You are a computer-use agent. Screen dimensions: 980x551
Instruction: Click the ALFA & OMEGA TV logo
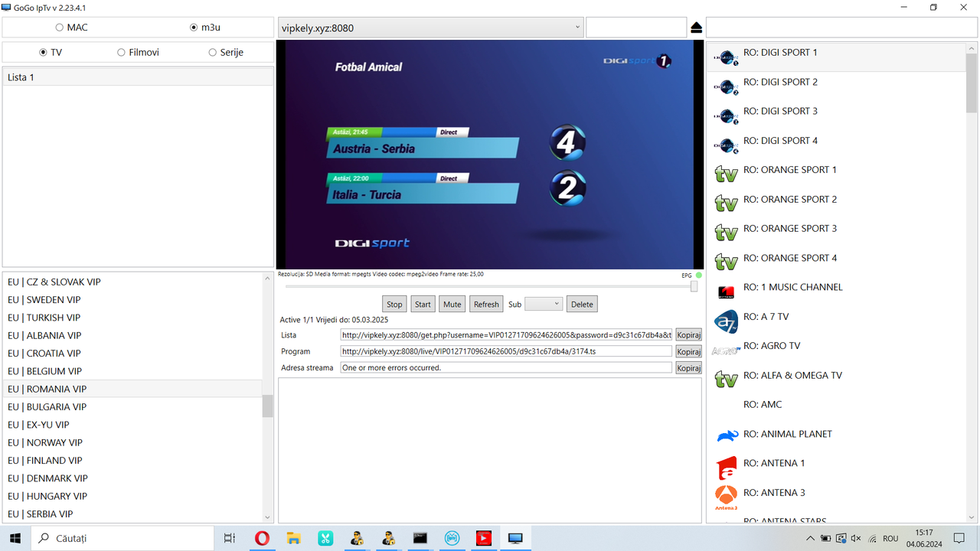tap(726, 379)
